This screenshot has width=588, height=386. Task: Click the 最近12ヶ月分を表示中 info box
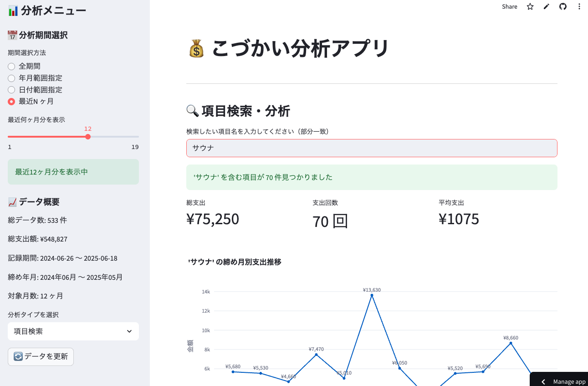tap(73, 172)
